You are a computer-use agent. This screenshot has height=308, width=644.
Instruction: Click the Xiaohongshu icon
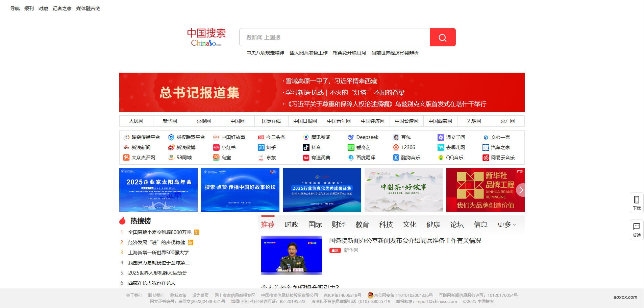click(x=217, y=147)
